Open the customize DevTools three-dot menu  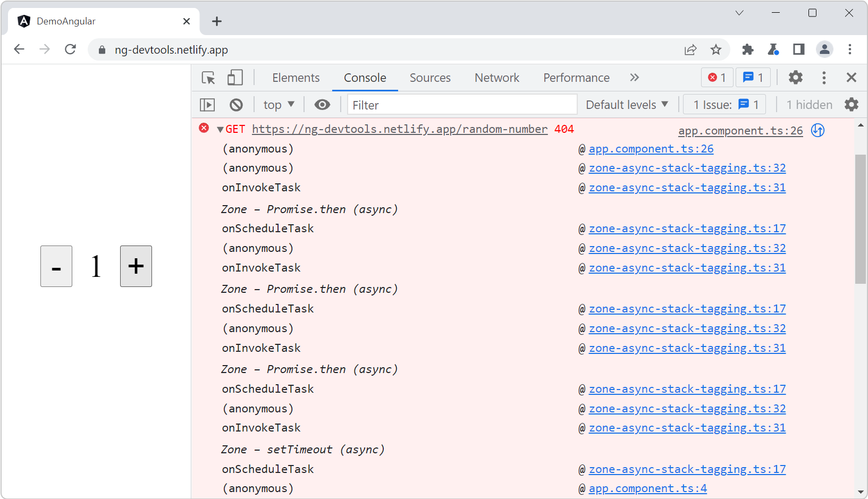click(x=823, y=78)
